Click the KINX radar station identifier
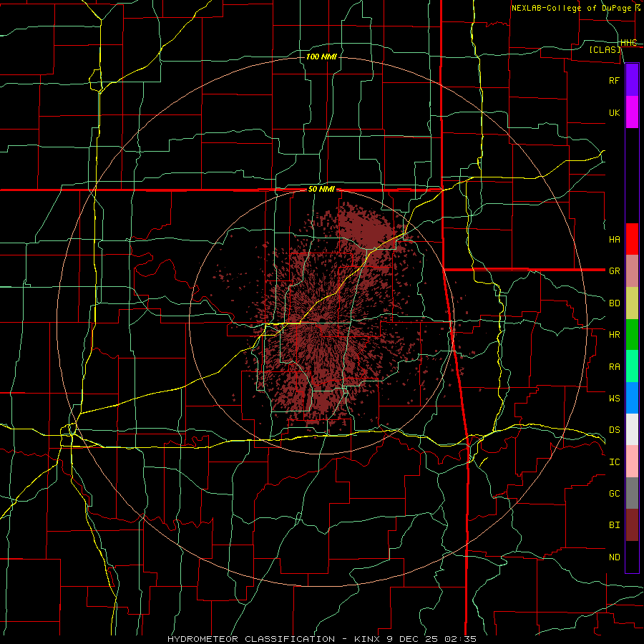 click(367, 639)
